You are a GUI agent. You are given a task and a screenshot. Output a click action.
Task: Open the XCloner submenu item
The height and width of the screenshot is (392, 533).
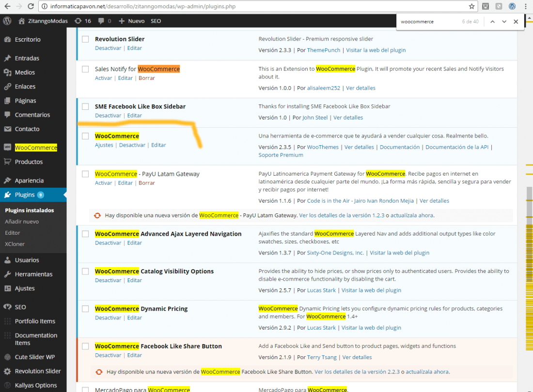click(15, 244)
